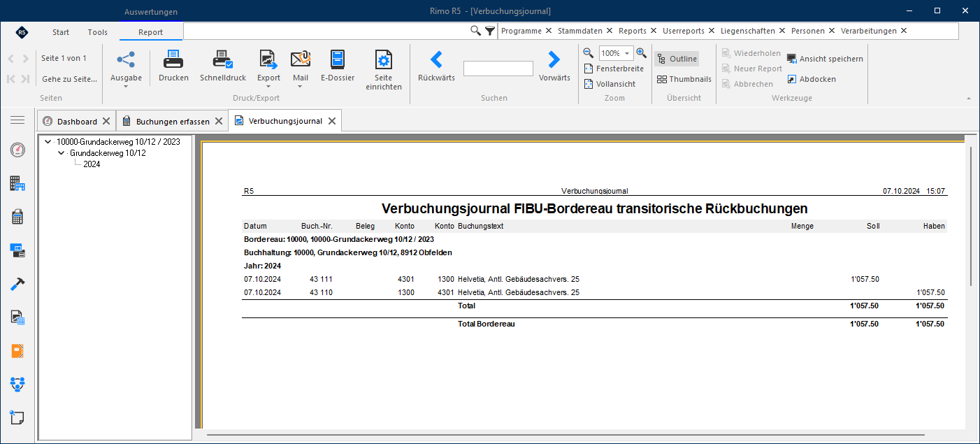Click the Drucken printer icon
This screenshot has width=980, height=444.
(173, 60)
